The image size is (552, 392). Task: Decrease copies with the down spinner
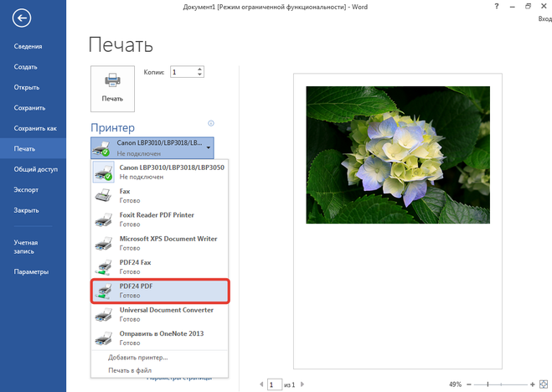pos(199,75)
